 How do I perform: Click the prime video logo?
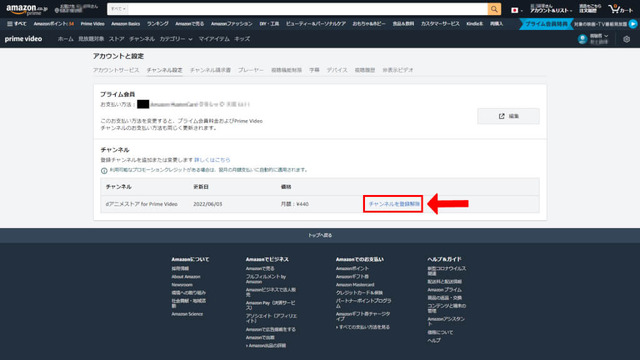[x=23, y=39]
